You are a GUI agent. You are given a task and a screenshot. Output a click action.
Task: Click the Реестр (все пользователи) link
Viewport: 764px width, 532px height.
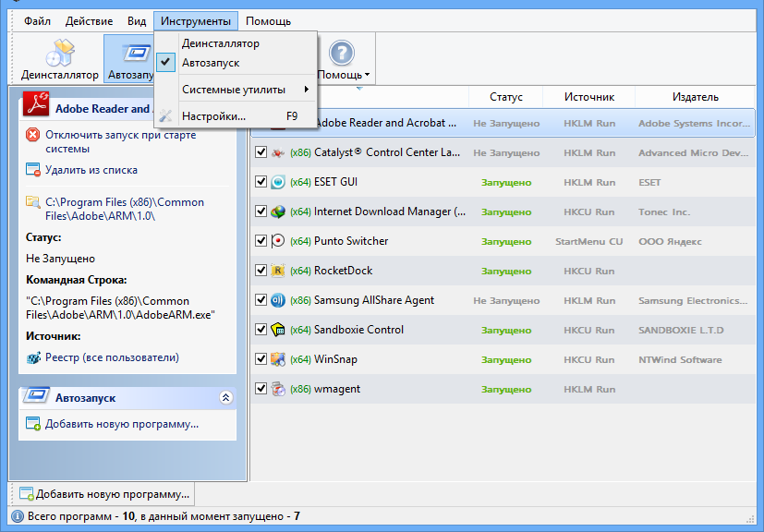(x=112, y=358)
